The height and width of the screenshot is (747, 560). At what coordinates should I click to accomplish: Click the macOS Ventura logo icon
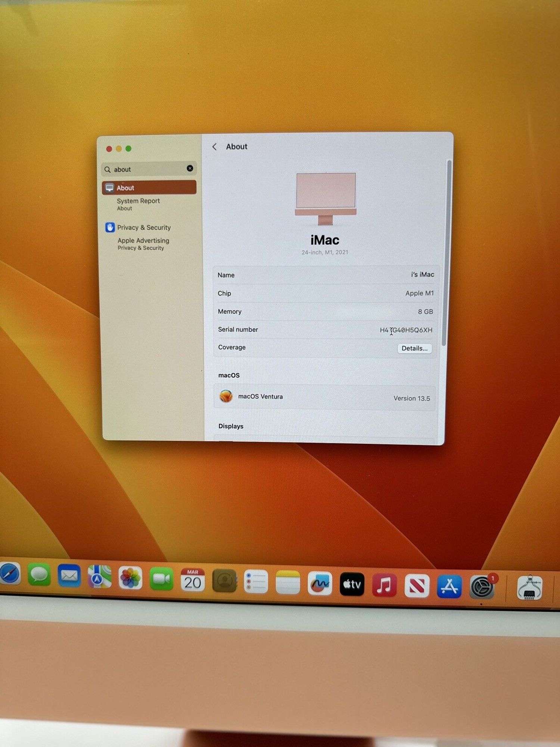(x=226, y=396)
